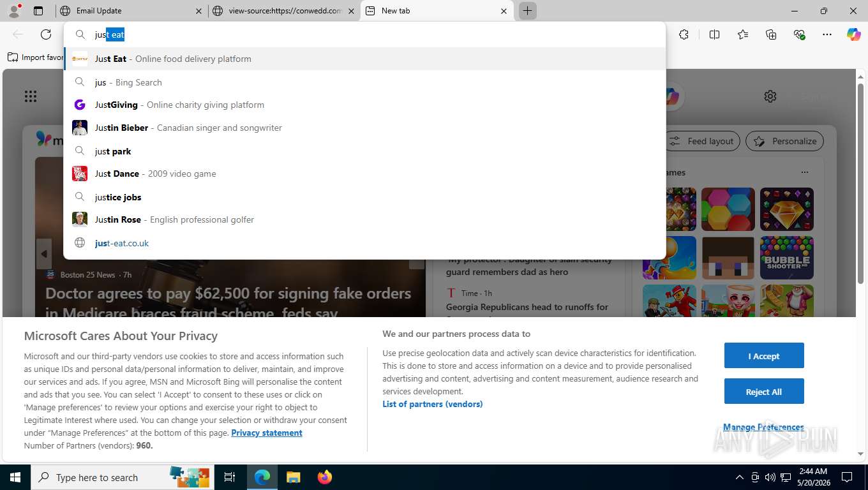The width and height of the screenshot is (868, 490).
Task: Open the Doctor agrees to pay headline
Action: 228,303
